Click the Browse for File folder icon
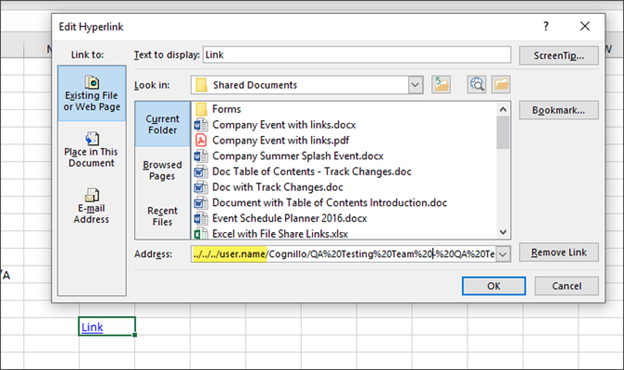The image size is (624, 370). point(501,84)
